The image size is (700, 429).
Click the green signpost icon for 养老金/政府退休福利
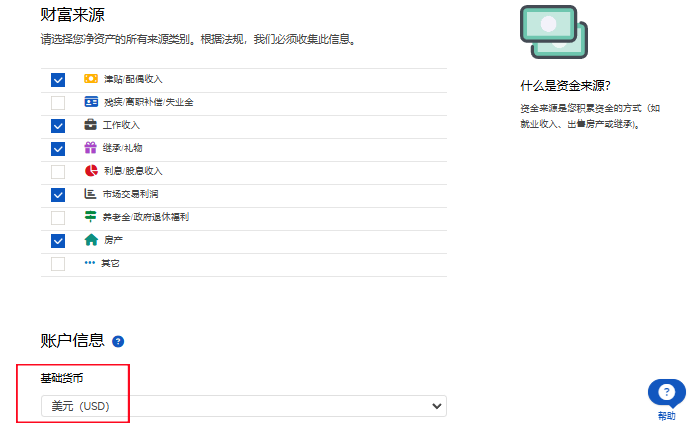91,217
